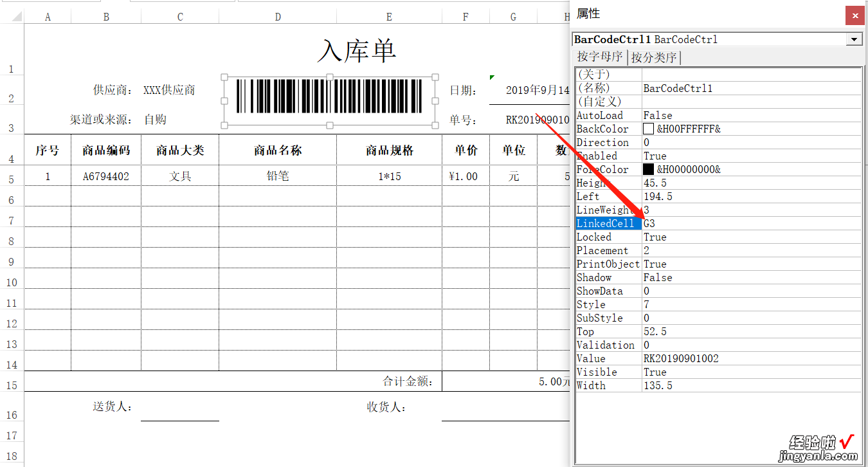Click the 商品编码 header cell
This screenshot has height=467, width=868.
click(x=106, y=151)
